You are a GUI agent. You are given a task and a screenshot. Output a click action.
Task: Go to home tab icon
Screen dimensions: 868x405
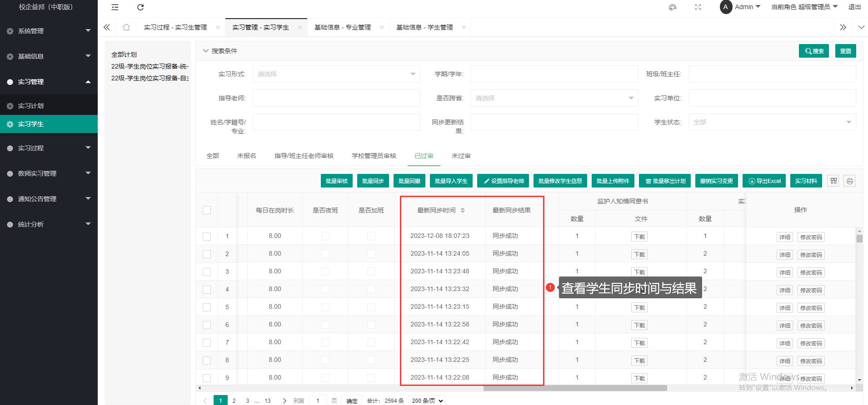click(x=126, y=27)
